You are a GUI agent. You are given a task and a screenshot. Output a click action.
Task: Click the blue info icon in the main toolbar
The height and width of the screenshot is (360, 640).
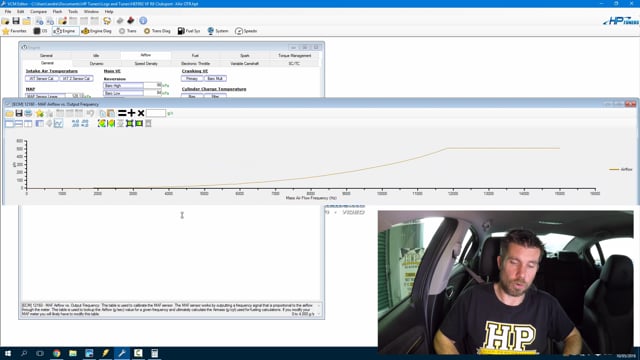(x=143, y=20)
